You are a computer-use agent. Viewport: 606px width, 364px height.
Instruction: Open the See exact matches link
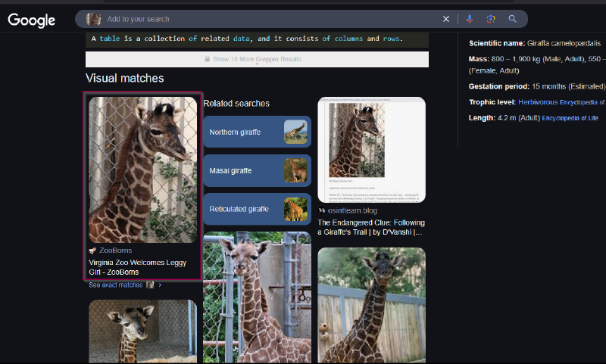click(x=116, y=285)
